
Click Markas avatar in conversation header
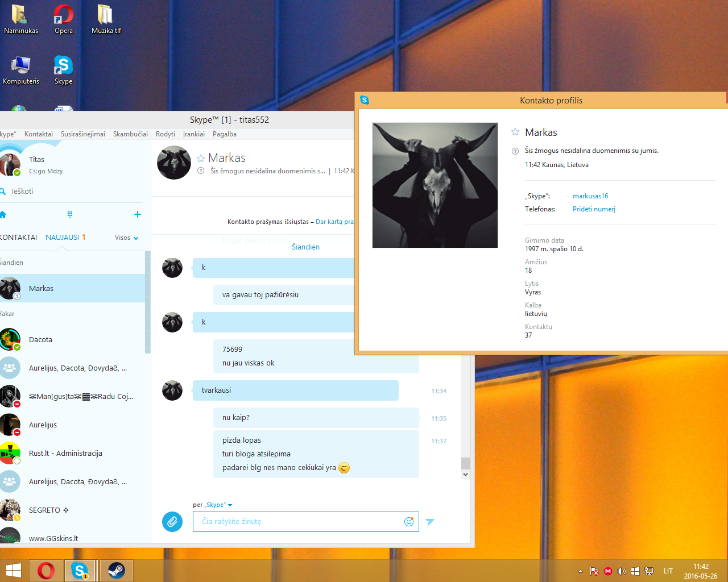point(174,163)
